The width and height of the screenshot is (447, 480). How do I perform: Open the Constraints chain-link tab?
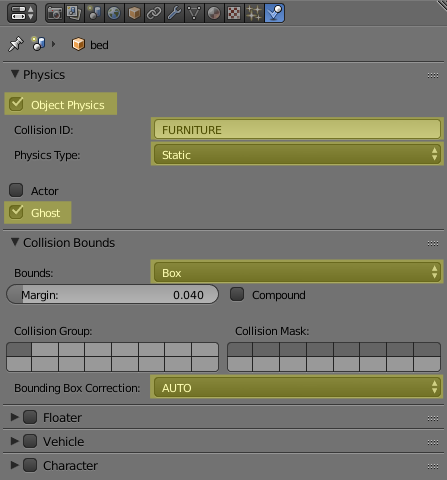[x=154, y=13]
